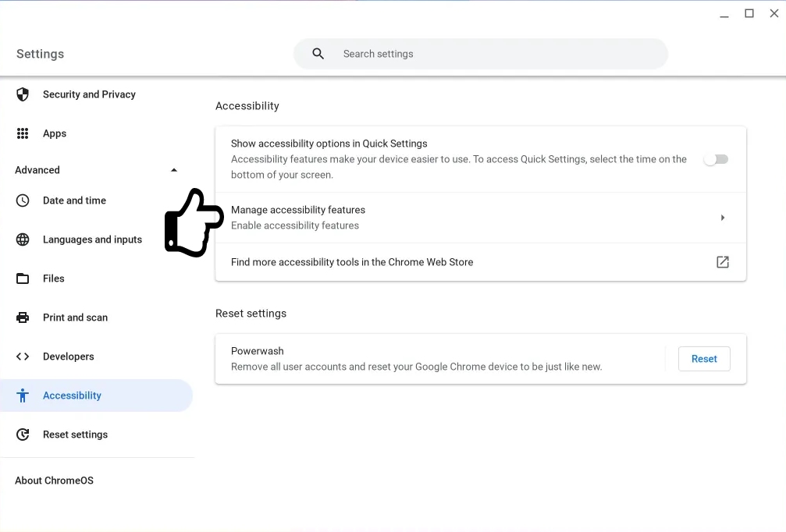Select the Accessibility item in sidebar

point(72,395)
